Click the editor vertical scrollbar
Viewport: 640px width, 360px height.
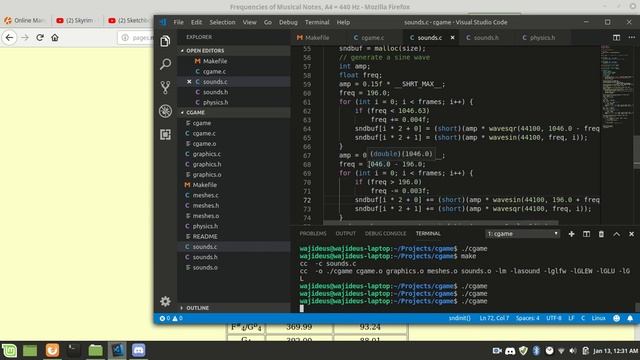click(636, 151)
